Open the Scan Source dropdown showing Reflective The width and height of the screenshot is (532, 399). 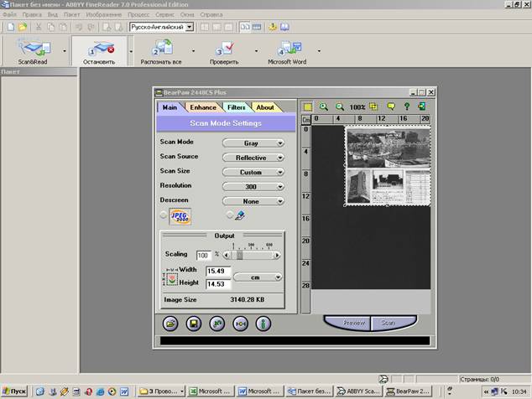tap(253, 158)
